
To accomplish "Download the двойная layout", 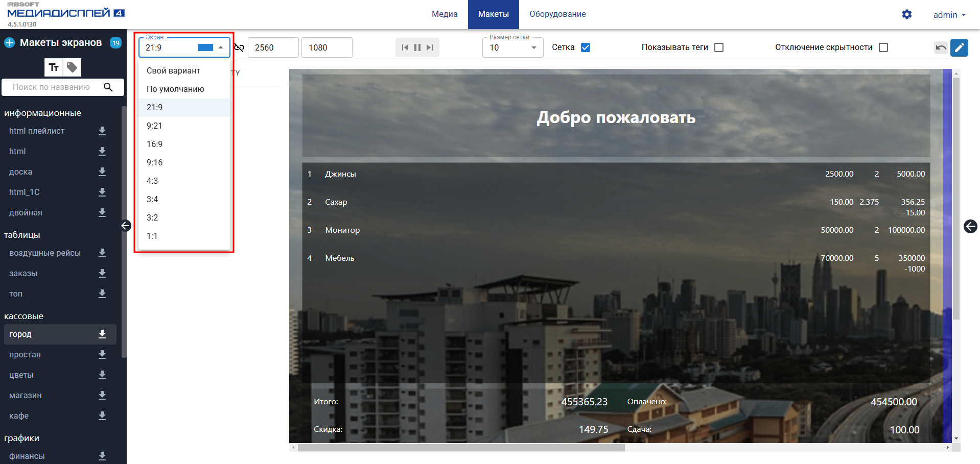I will (x=102, y=213).
